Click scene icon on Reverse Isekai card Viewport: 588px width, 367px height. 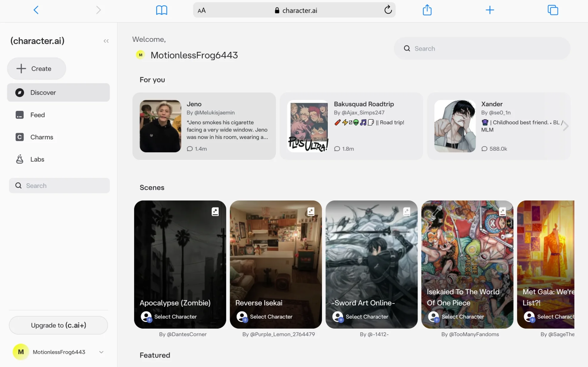tap(311, 212)
